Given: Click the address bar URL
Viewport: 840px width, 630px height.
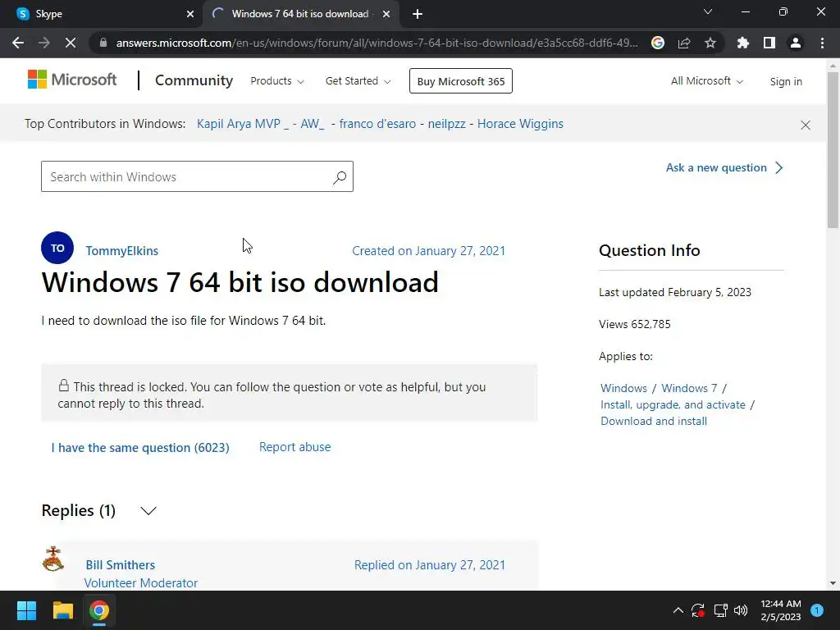Looking at the screenshot, I should pos(377,43).
